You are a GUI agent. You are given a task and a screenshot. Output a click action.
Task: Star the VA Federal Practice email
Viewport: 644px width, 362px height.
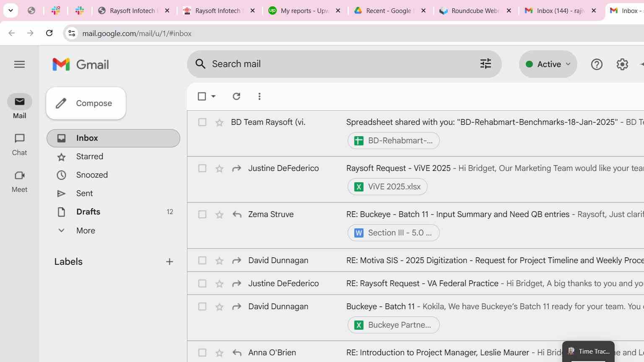[219, 284]
